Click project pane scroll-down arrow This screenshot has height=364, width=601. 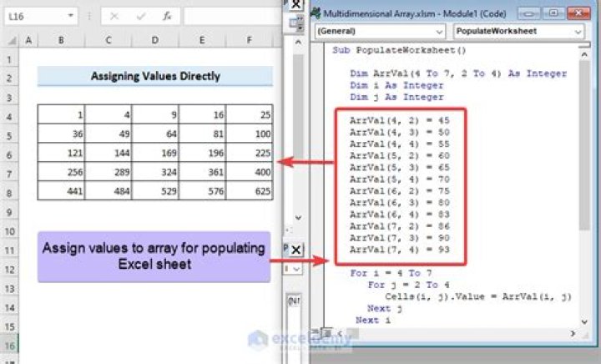(x=298, y=218)
